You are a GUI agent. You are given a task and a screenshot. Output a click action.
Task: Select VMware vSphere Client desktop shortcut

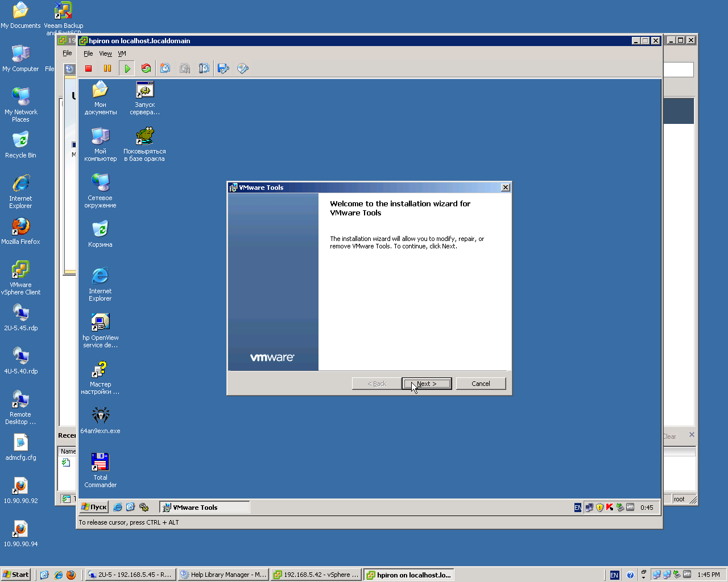20,278
